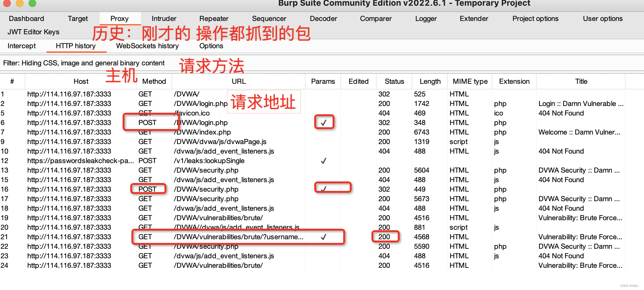Open the Extender tab
The image size is (644, 290).
[x=474, y=19]
